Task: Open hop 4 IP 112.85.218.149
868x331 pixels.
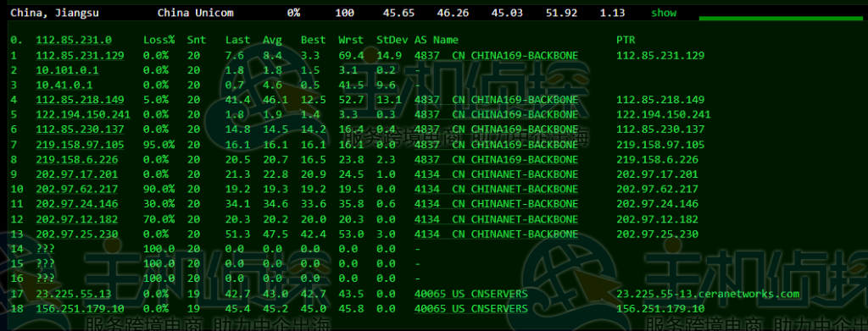Action: coord(81,100)
